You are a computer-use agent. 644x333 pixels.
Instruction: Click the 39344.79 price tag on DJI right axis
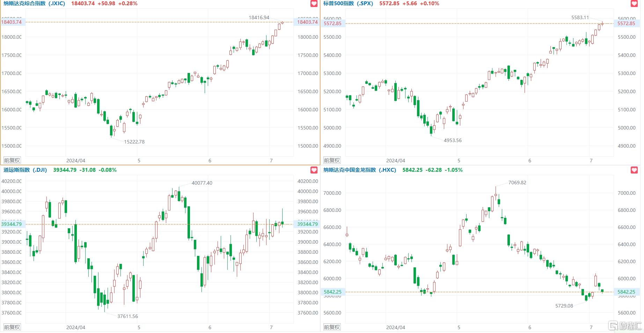click(307, 224)
